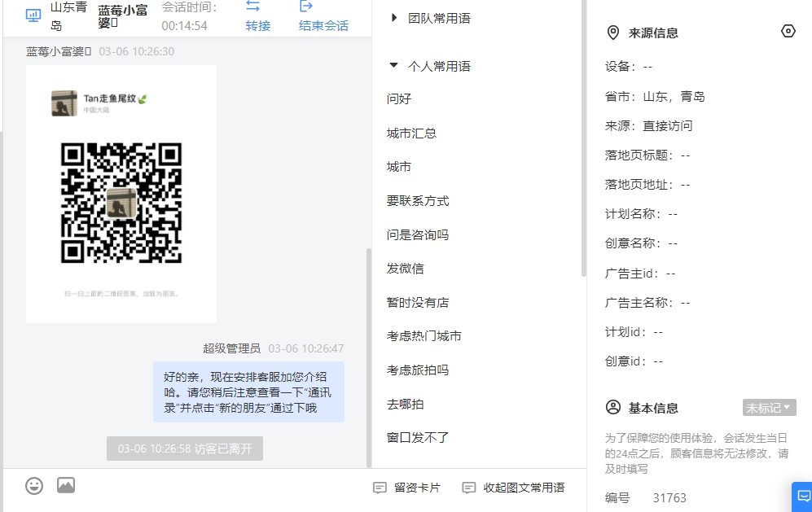Click the 结束会话 button text
The width and height of the screenshot is (812, 512).
pos(323,26)
